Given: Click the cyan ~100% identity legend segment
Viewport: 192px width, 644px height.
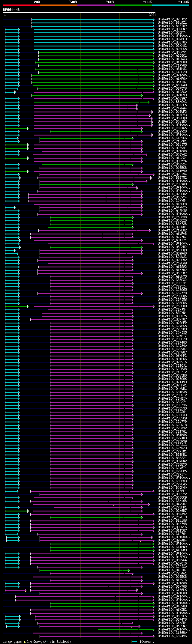Looking at the screenshot, I should point(170,5).
